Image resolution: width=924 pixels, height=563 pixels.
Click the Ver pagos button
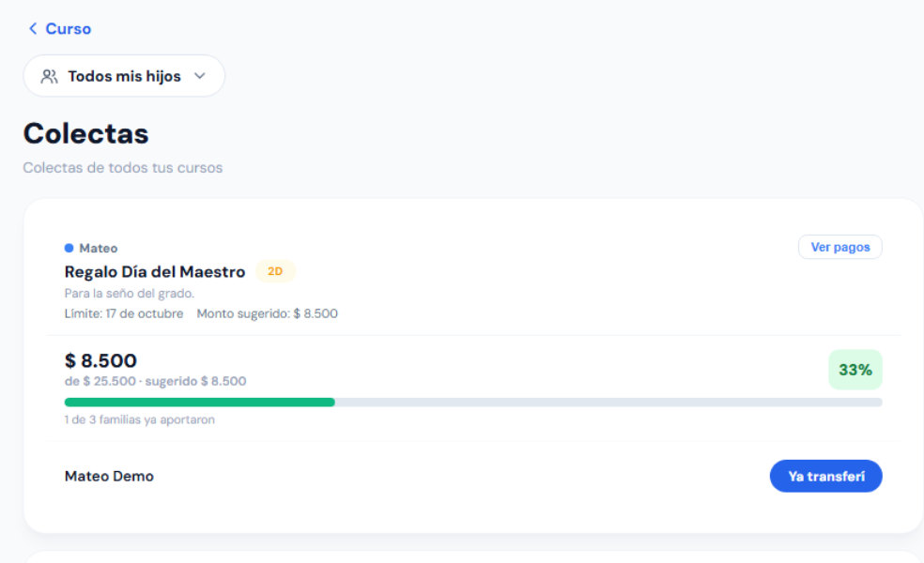pyautogui.click(x=839, y=247)
